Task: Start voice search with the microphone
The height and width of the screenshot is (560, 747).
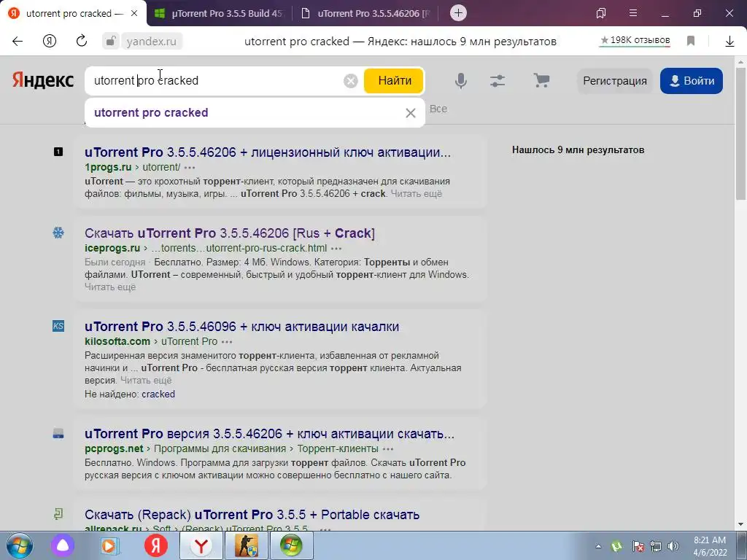Action: (x=461, y=81)
